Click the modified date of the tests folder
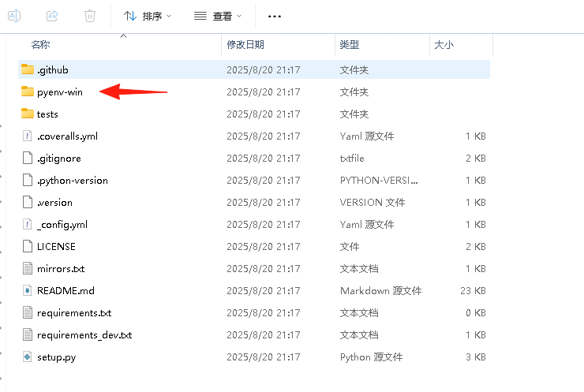The height and width of the screenshot is (392, 584). pos(264,114)
